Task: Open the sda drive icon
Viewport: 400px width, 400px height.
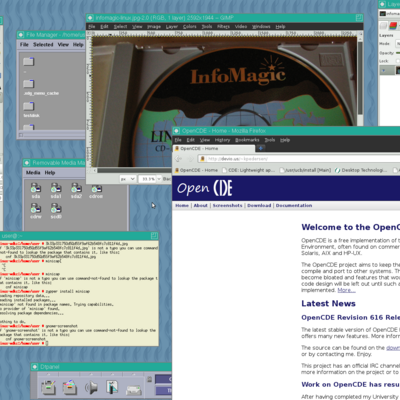Action: pos(36,188)
